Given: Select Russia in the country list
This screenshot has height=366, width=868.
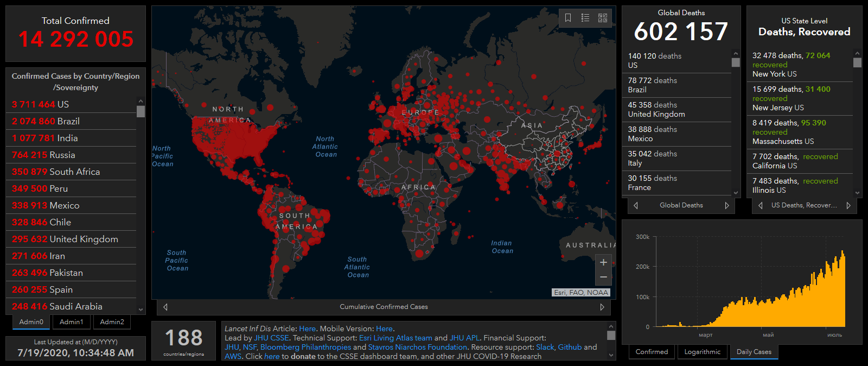Looking at the screenshot, I should pos(71,155).
